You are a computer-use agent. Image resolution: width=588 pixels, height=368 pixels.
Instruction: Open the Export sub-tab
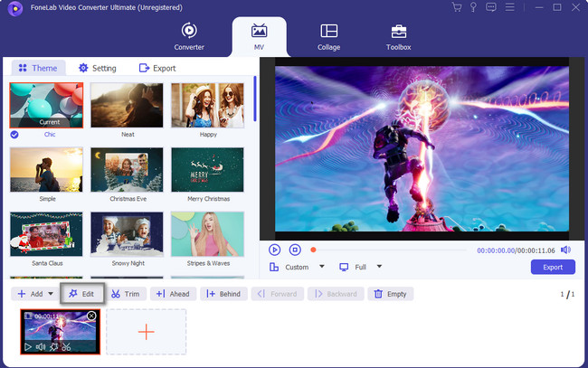tap(157, 68)
